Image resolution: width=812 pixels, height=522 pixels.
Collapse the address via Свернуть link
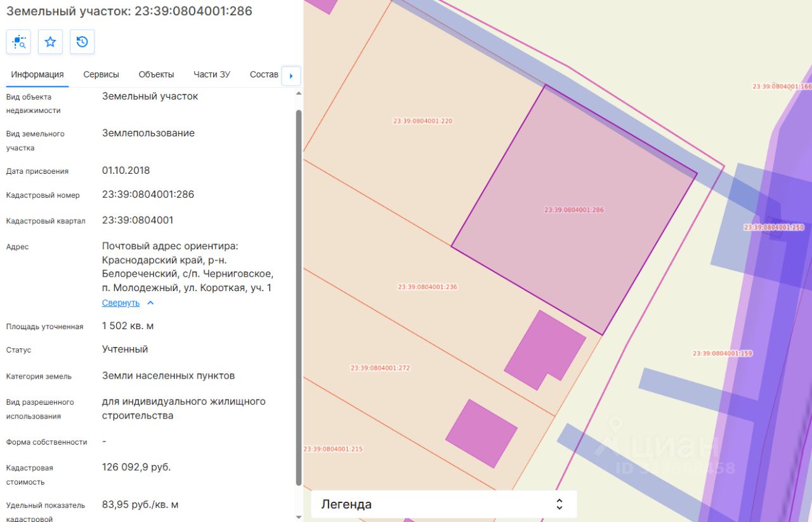coord(121,303)
